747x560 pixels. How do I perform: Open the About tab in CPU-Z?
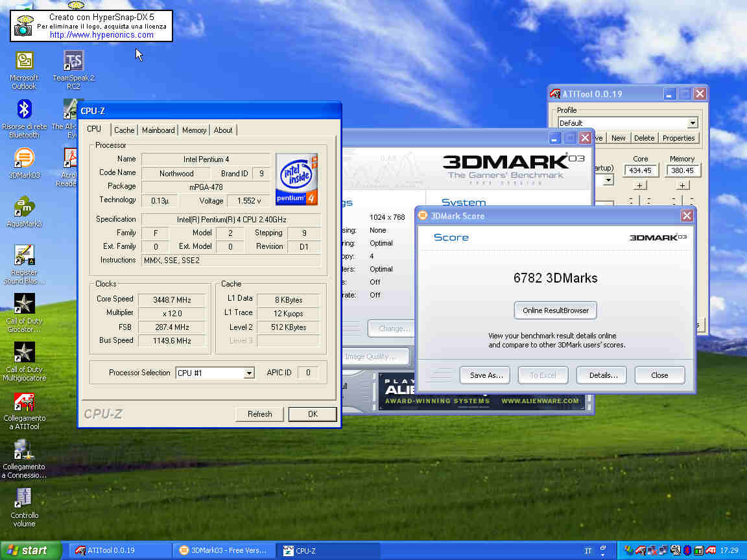[223, 130]
